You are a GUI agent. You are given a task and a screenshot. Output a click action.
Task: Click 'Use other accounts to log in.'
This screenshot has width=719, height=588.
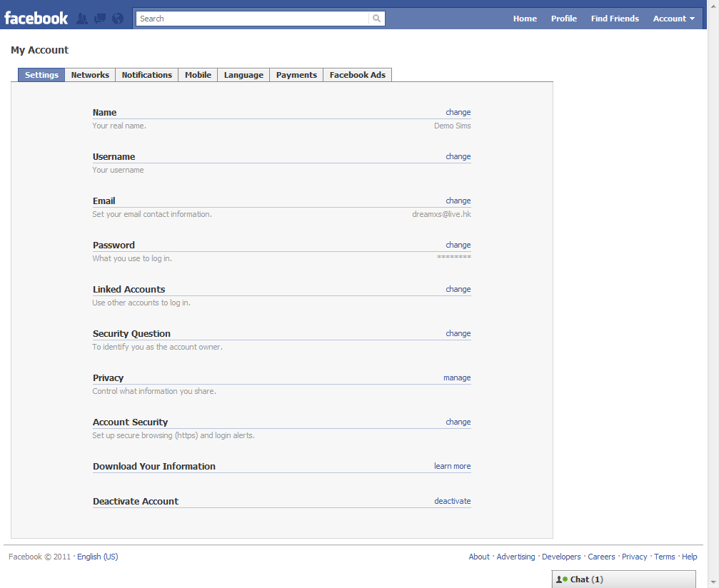141,303
